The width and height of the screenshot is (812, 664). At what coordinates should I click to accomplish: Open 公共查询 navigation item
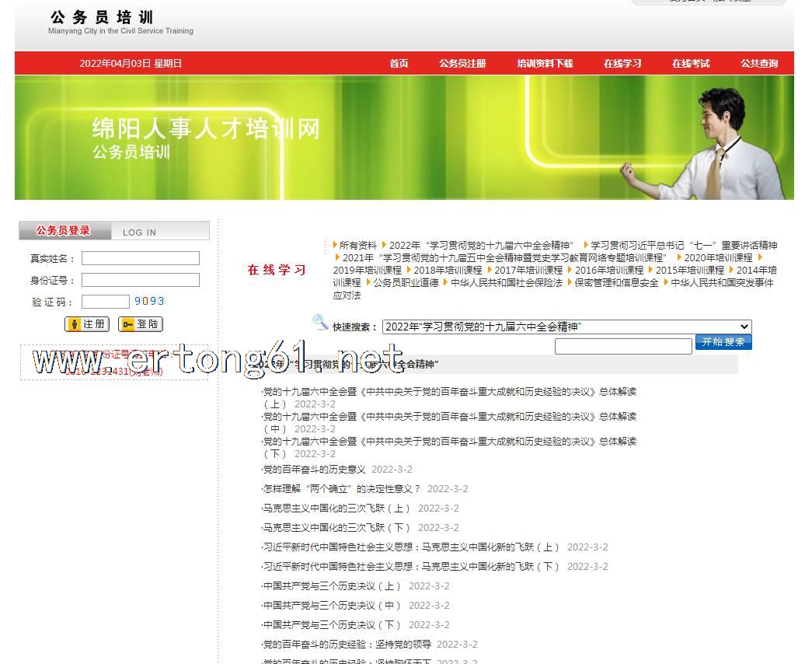pyautogui.click(x=758, y=64)
